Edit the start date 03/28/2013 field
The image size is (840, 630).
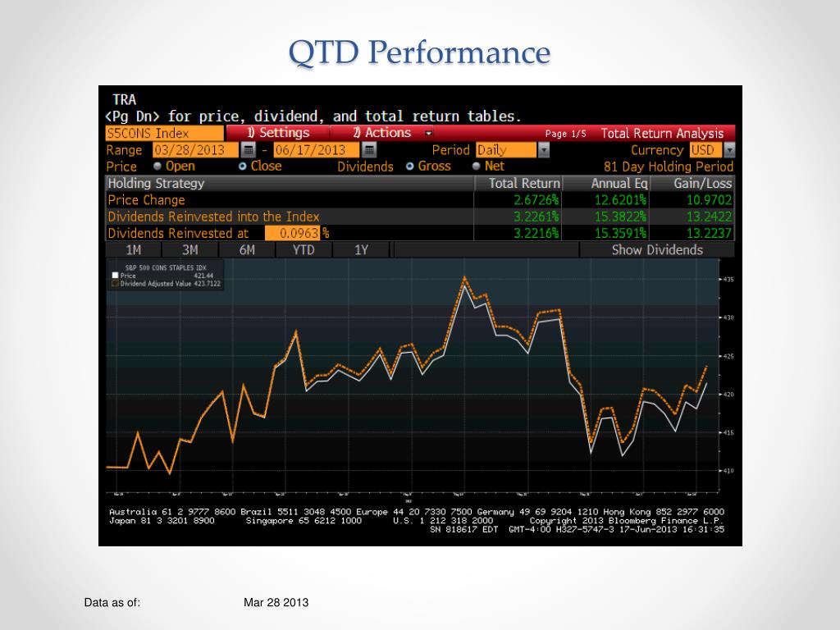195,150
